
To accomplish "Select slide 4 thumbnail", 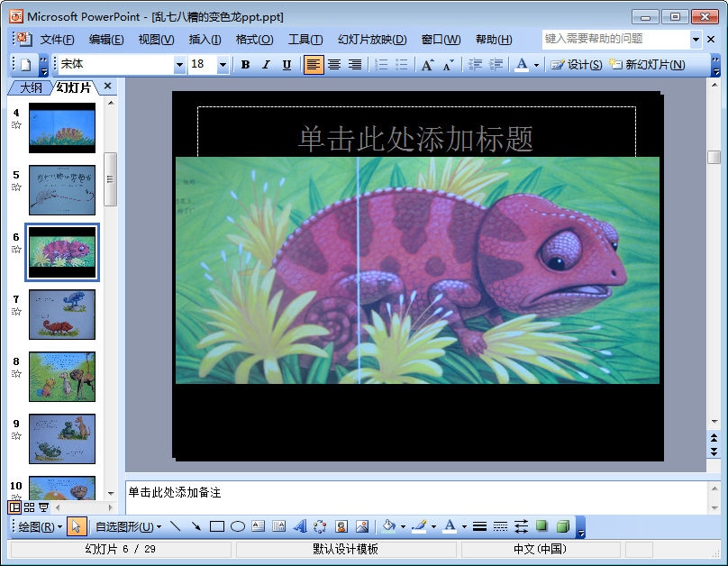I will click(x=62, y=128).
